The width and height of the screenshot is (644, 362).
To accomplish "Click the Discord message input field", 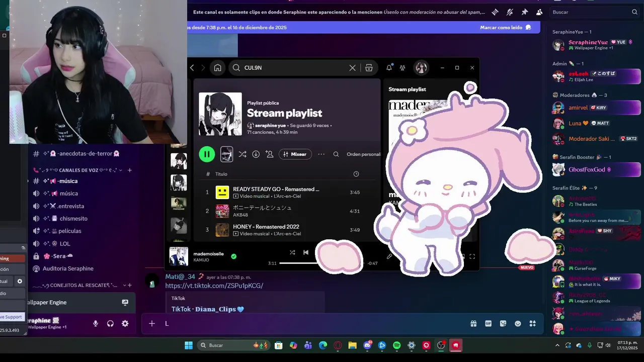I will (x=312, y=324).
